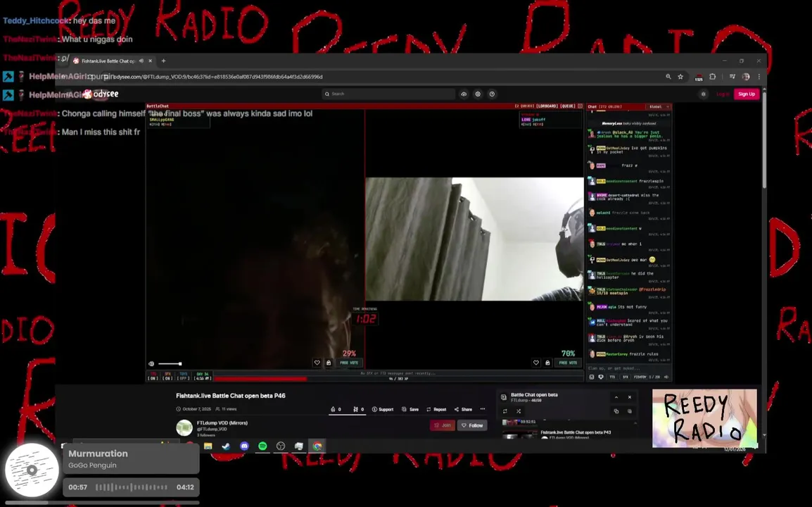The width and height of the screenshot is (812, 507).
Task: Click the Repost button
Action: pos(436,409)
